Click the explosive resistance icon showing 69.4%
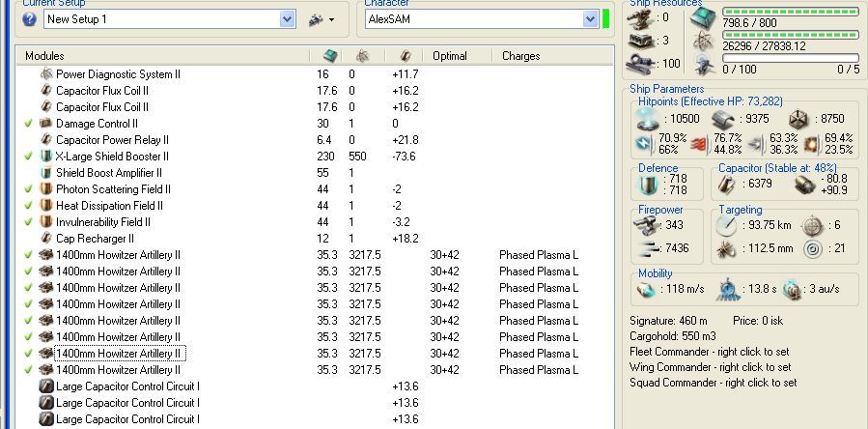Screen dimensions: 868x429 (812, 144)
